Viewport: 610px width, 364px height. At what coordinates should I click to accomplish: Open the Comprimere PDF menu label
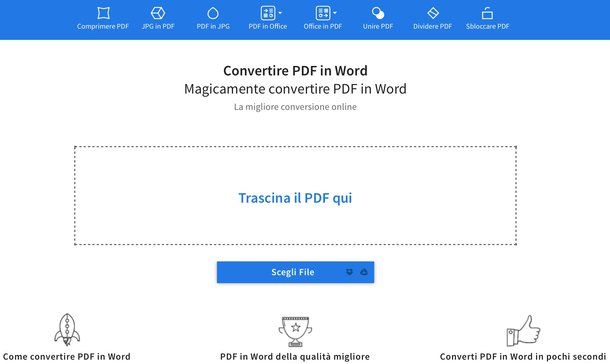[x=103, y=26]
